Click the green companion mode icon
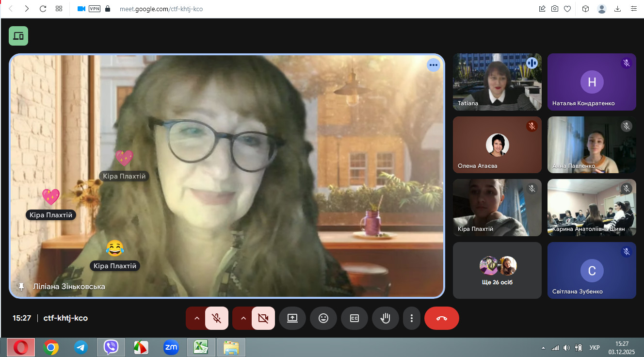Screen dimensions: 644x357 click(x=18, y=36)
